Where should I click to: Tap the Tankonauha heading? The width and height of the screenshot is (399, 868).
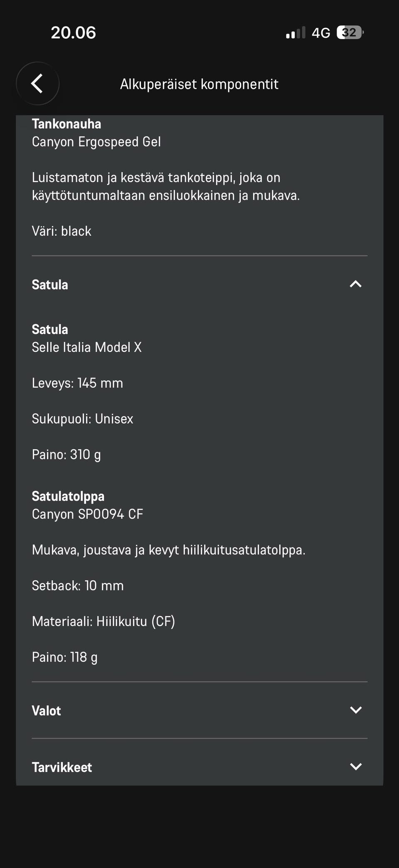click(66, 124)
